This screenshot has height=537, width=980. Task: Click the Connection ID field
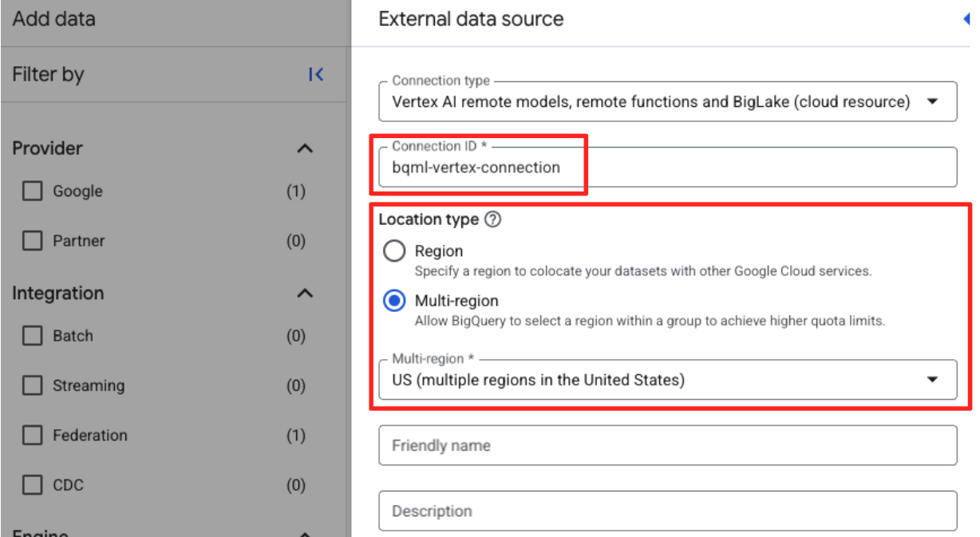pyautogui.click(x=667, y=168)
